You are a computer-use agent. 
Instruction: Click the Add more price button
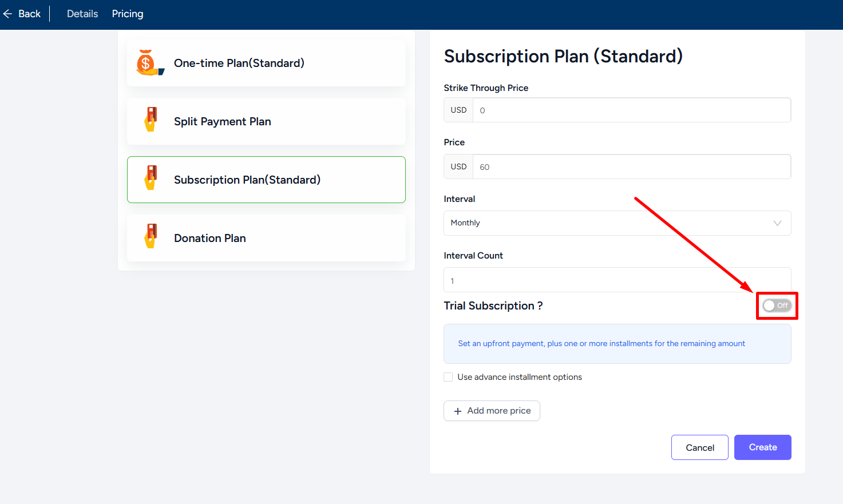492,411
